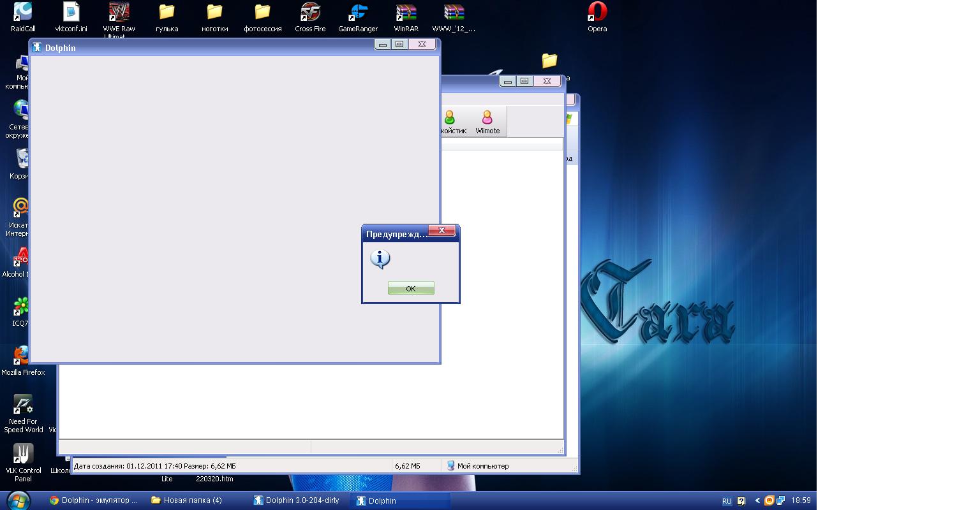Click OK in the warning dialog
Image resolution: width=980 pixels, height=510 pixels.
click(411, 288)
